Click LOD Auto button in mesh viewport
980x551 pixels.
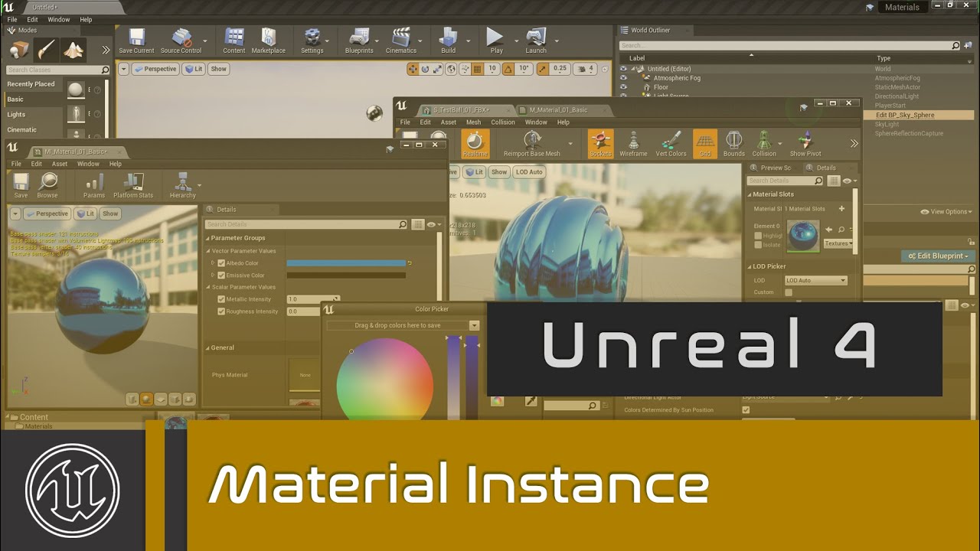pyautogui.click(x=529, y=172)
